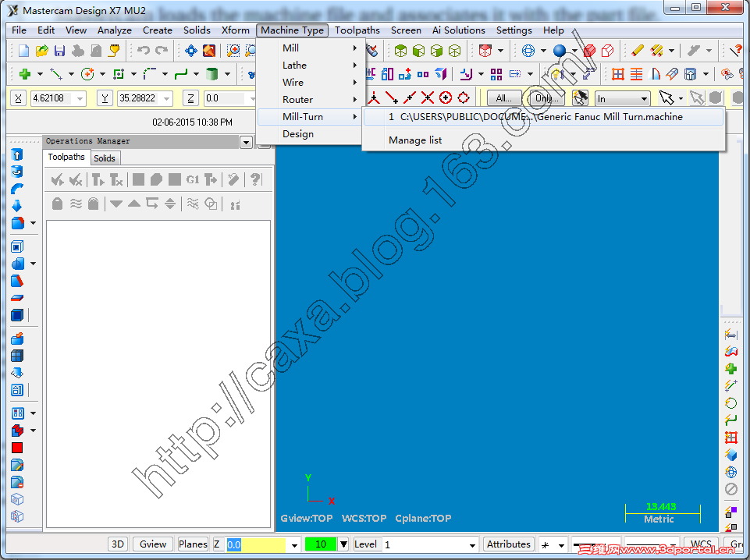Screen dimensions: 750x560
Task: Click the Z coordinate value field
Action: tap(226, 98)
